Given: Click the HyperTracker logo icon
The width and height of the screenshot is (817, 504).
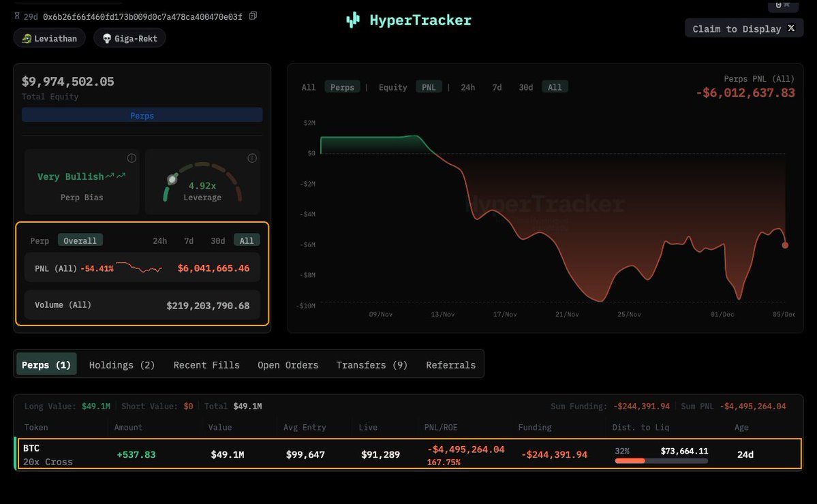Looking at the screenshot, I should [x=352, y=20].
